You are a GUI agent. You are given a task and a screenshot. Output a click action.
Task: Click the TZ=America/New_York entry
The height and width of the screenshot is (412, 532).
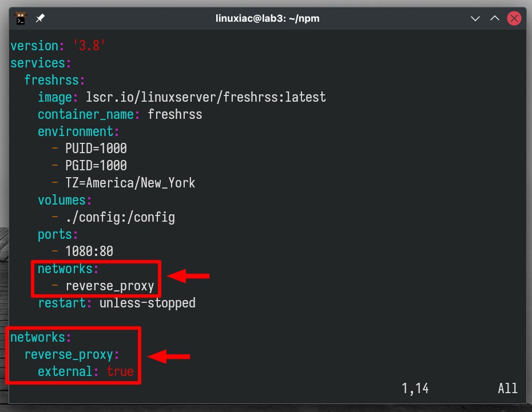tap(130, 183)
